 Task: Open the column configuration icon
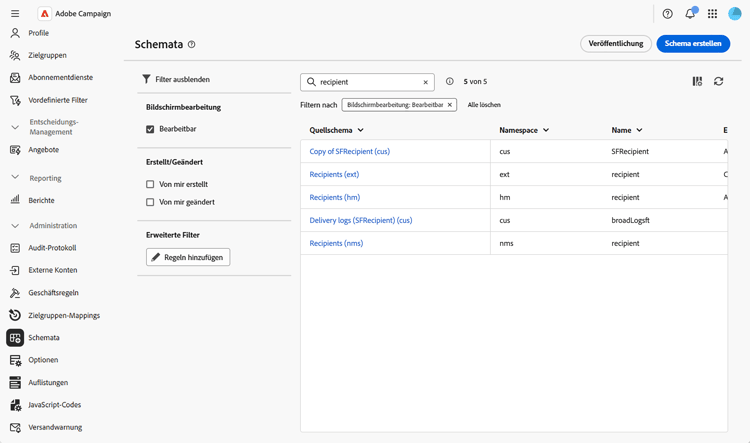click(x=697, y=81)
